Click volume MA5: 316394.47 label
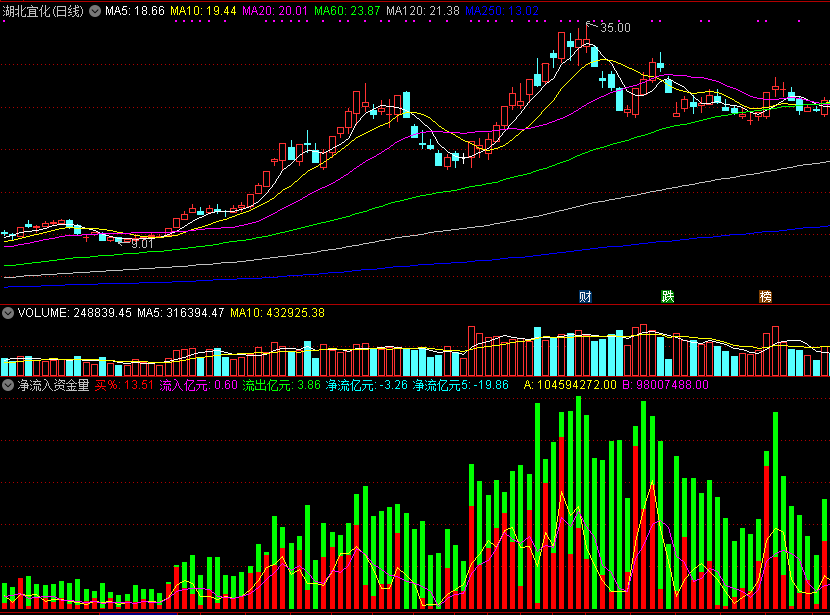This screenshot has height=615, width=830. click(x=181, y=313)
